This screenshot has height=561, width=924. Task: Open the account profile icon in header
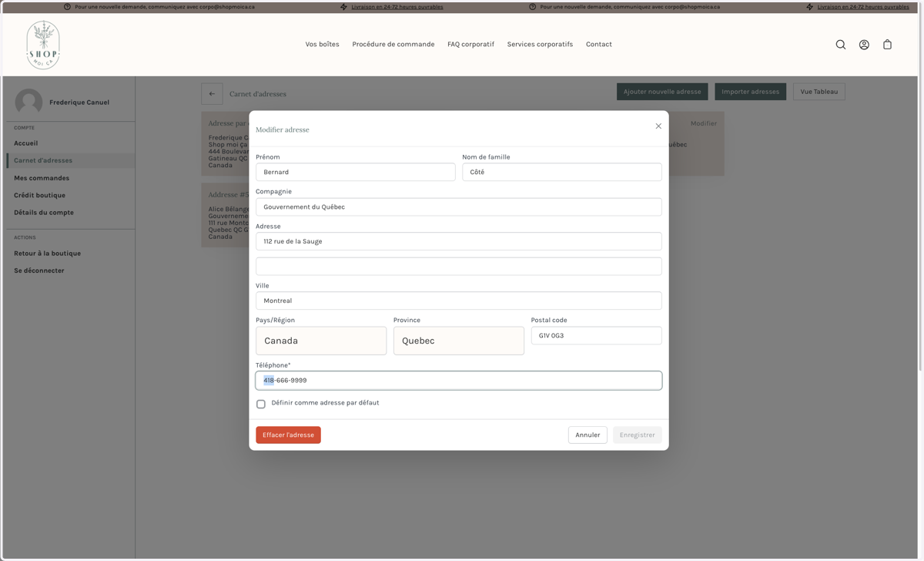coord(864,45)
